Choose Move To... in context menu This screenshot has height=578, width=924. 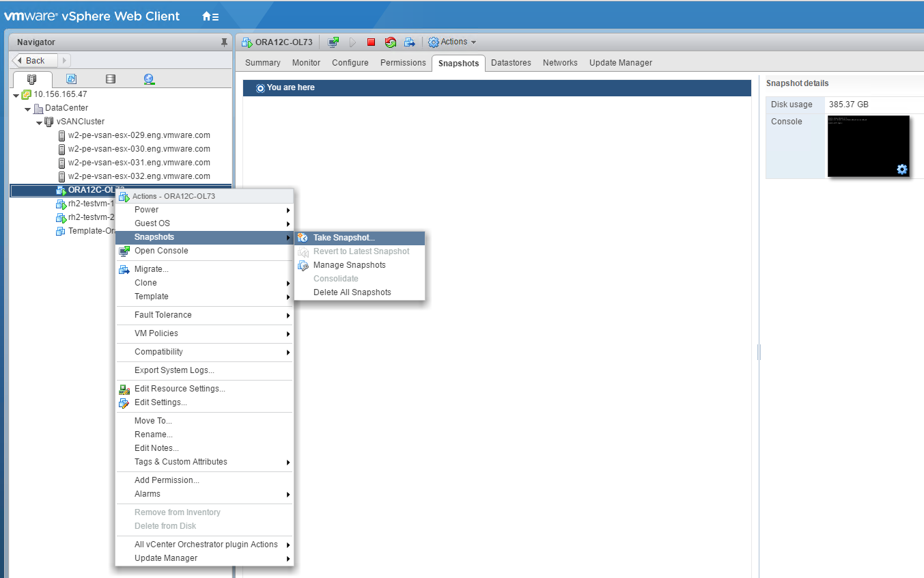coord(204,421)
